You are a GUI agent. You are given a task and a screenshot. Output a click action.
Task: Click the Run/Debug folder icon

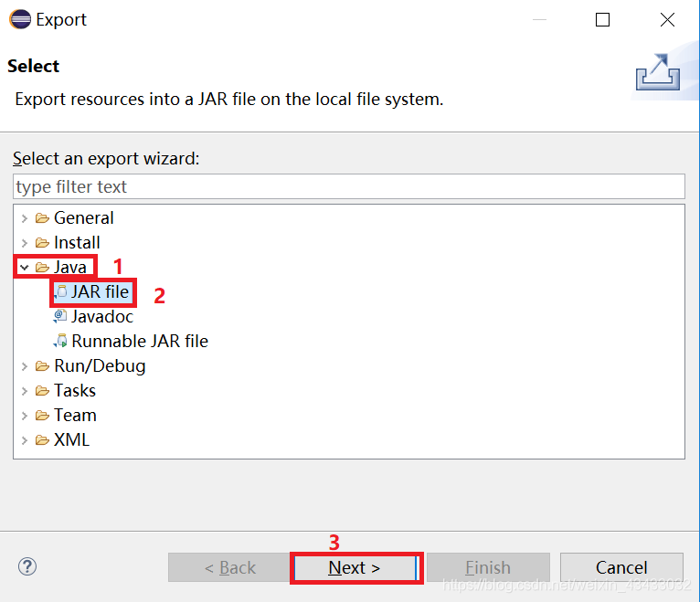coord(42,366)
